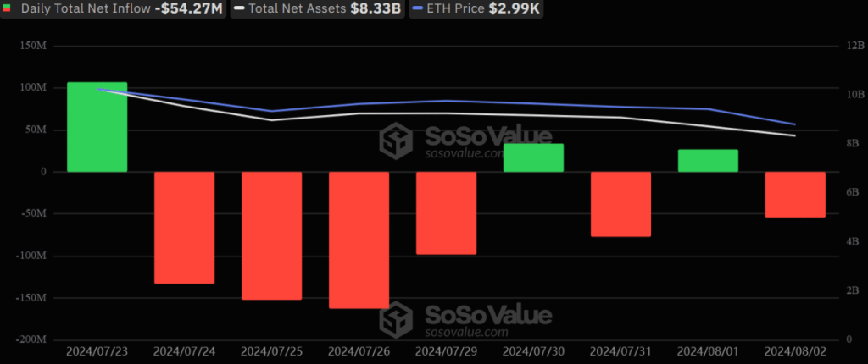This screenshot has height=364, width=868.
Task: Click the -50M axis label
Action: coord(34,213)
